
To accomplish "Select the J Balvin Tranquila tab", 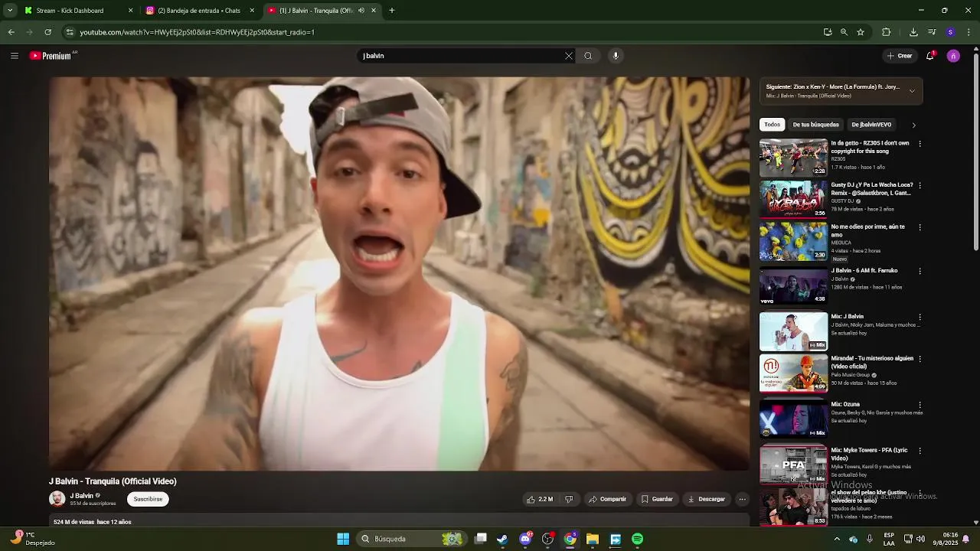I will click(x=315, y=11).
